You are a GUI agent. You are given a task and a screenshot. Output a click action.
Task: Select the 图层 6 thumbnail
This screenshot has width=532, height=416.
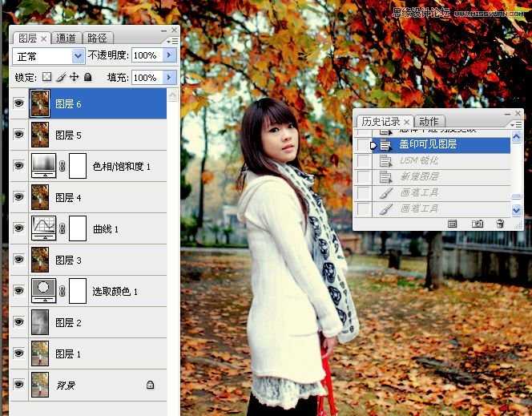tap(40, 103)
